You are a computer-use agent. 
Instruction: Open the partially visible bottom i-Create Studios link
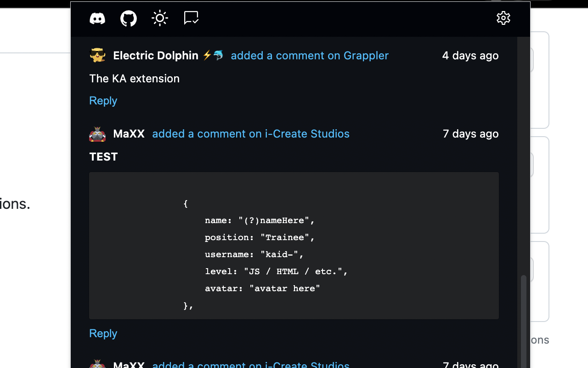(x=251, y=365)
